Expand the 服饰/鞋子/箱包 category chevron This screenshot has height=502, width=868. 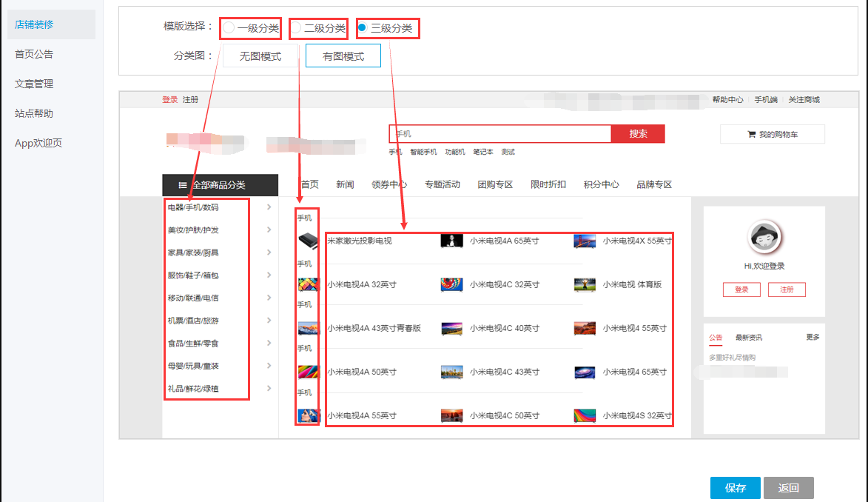tap(269, 275)
